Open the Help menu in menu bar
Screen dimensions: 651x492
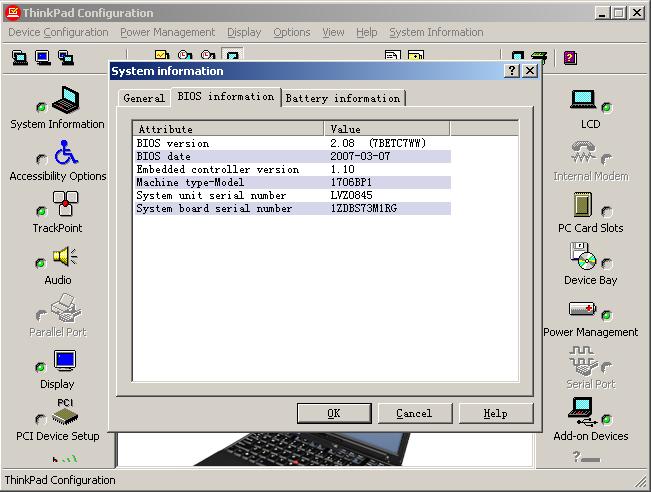coord(367,32)
